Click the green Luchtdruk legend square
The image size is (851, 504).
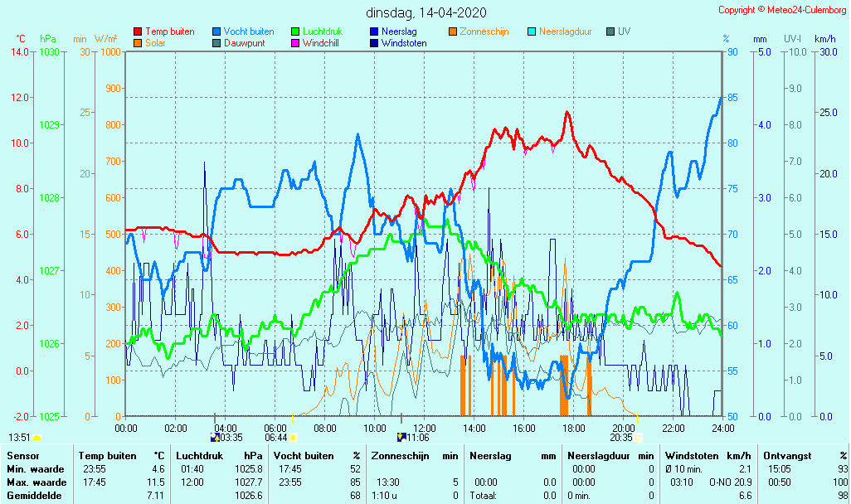tap(295, 31)
